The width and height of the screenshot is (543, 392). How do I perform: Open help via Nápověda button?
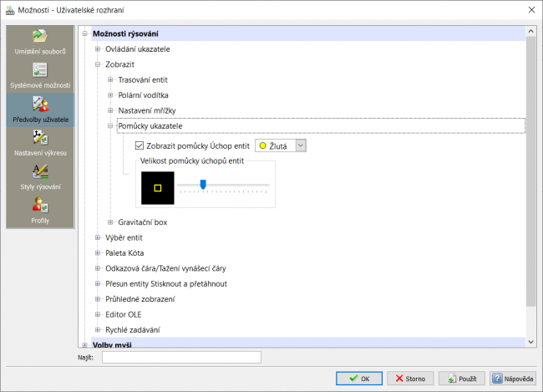coord(513,379)
